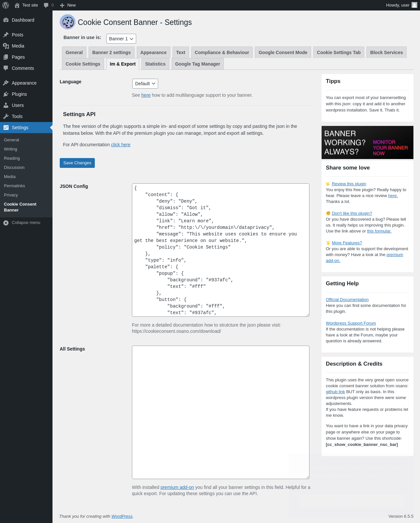The width and height of the screenshot is (420, 523).
Task: Click the Users person icon
Action: click(6, 105)
